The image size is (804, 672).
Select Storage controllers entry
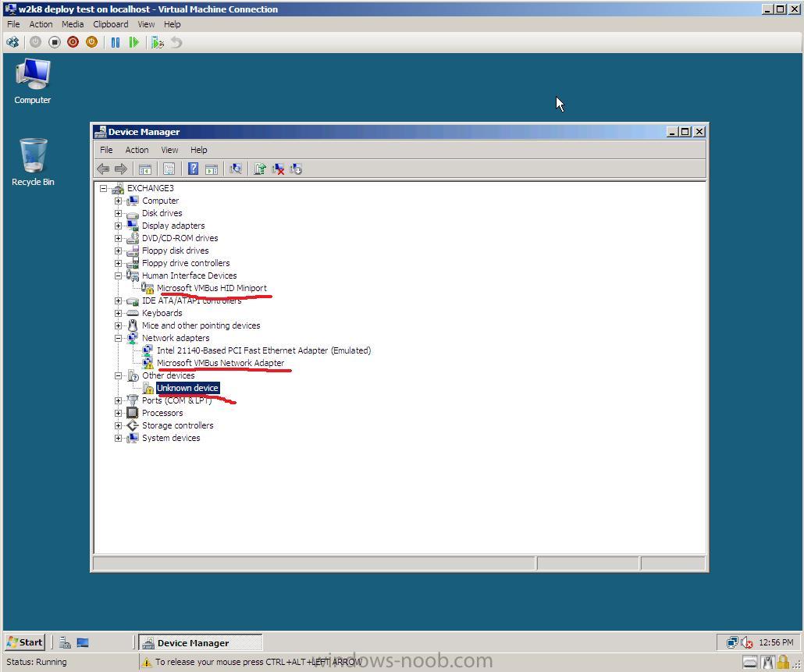[177, 425]
